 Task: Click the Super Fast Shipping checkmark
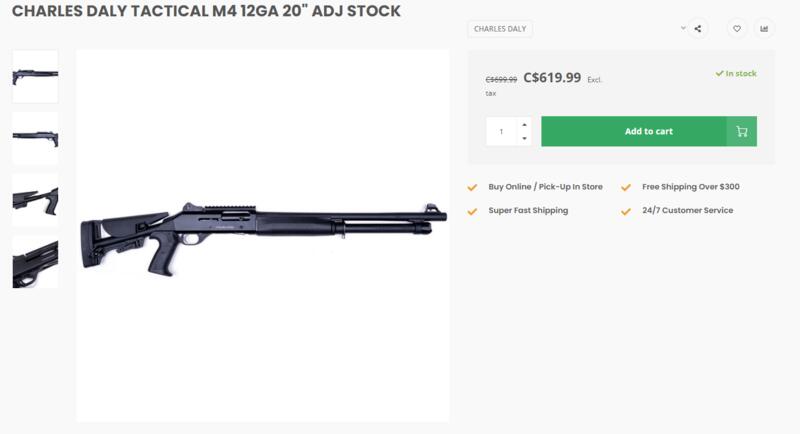(473, 211)
